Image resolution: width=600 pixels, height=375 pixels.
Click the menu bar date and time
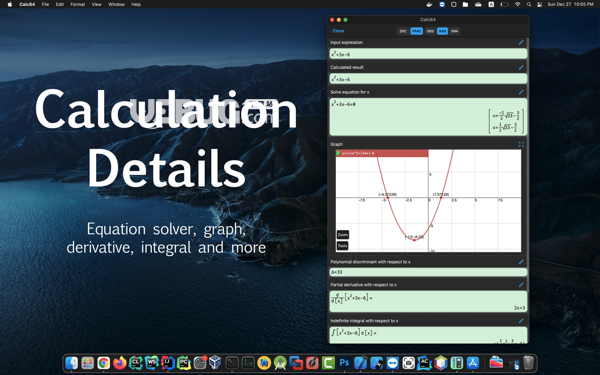(x=571, y=4)
